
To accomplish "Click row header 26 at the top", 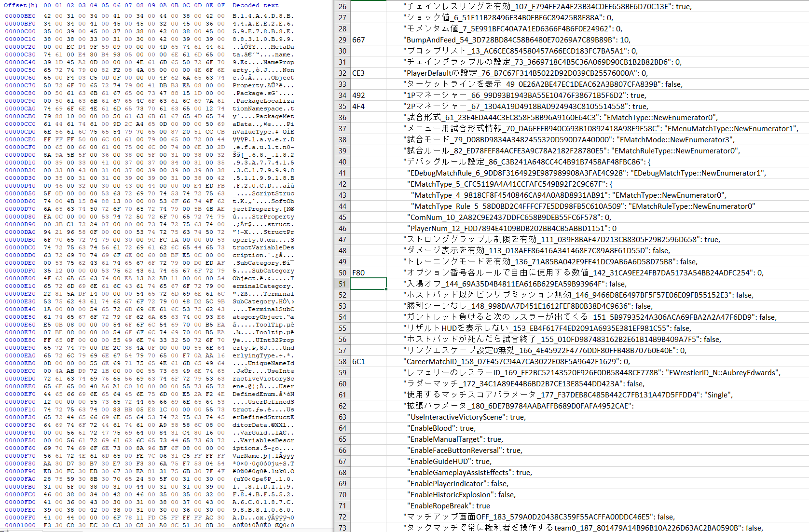I will [x=343, y=6].
